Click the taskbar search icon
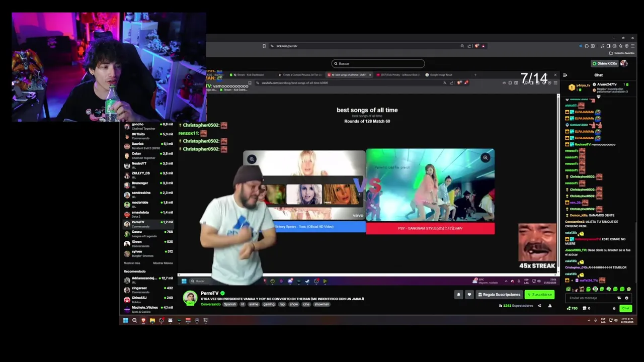644x362 pixels. pyautogui.click(x=134, y=320)
